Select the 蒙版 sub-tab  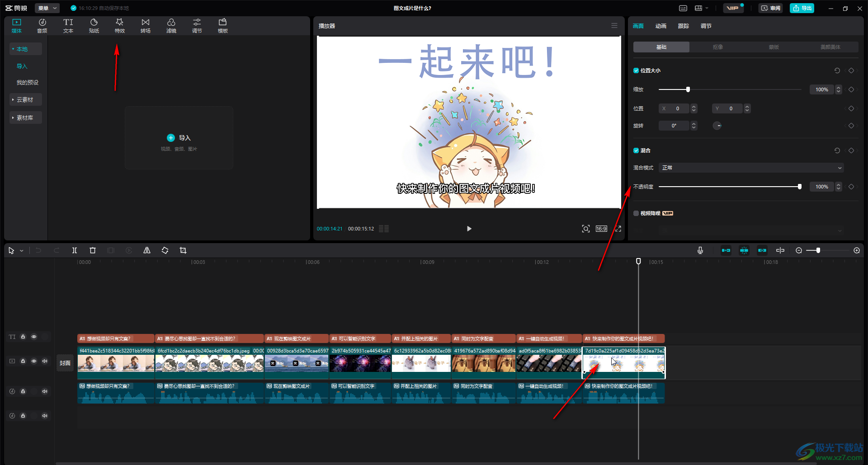coord(774,47)
